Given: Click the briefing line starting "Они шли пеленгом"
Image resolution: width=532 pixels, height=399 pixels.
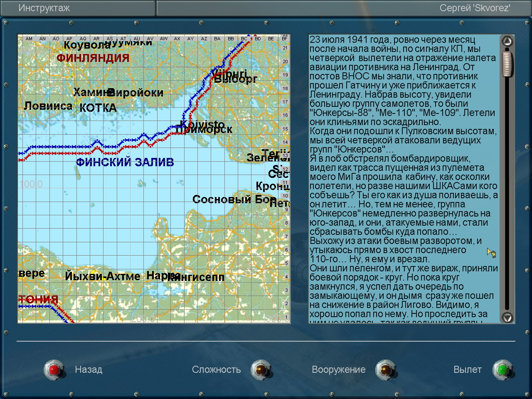Looking at the screenshot, I should pyautogui.click(x=404, y=268).
